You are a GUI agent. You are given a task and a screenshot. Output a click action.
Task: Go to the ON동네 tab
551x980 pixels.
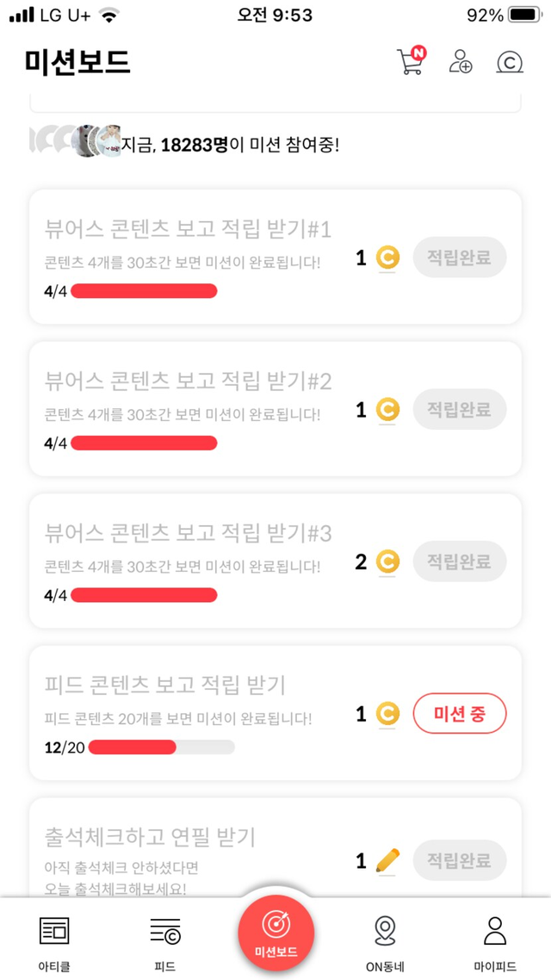click(385, 940)
